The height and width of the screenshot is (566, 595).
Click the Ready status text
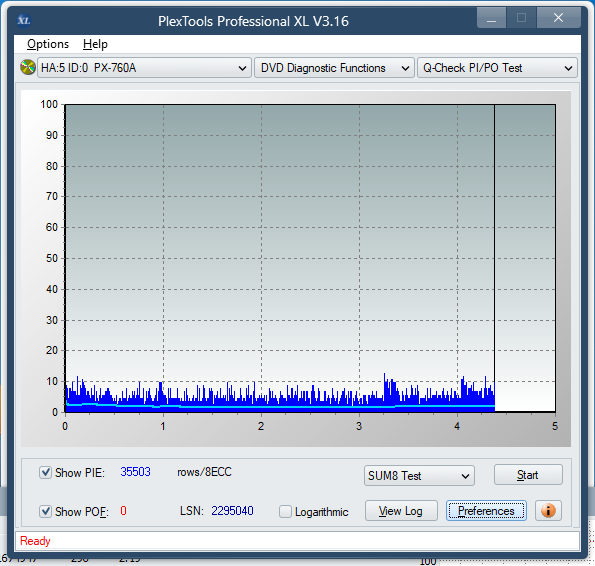35,541
